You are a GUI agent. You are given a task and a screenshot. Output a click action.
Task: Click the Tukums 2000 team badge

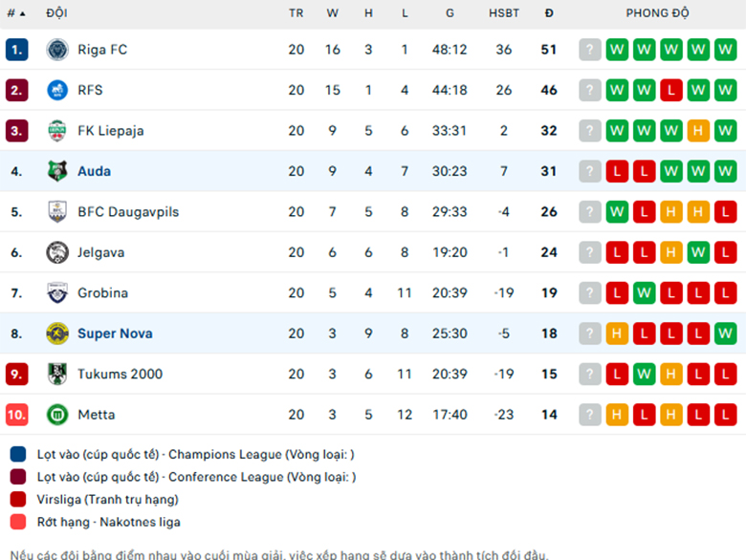[x=57, y=374]
